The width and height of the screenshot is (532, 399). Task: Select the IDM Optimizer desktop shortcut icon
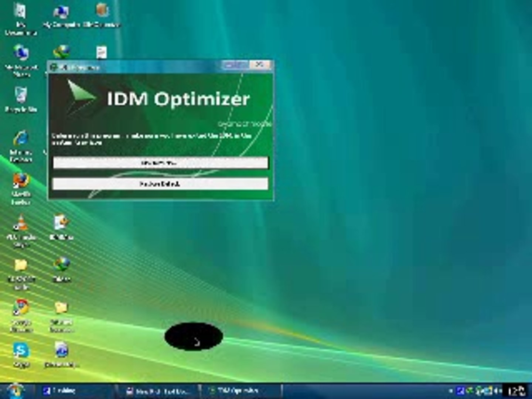pos(102,16)
